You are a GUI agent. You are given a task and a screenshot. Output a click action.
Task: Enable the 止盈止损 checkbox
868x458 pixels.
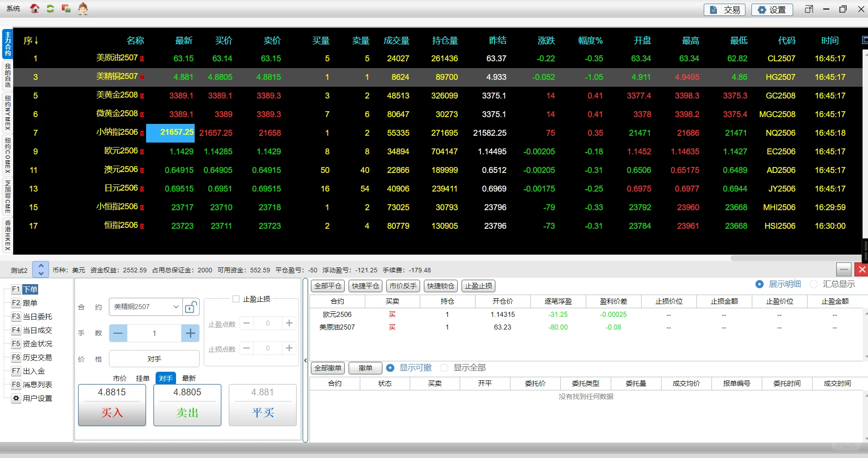point(236,299)
